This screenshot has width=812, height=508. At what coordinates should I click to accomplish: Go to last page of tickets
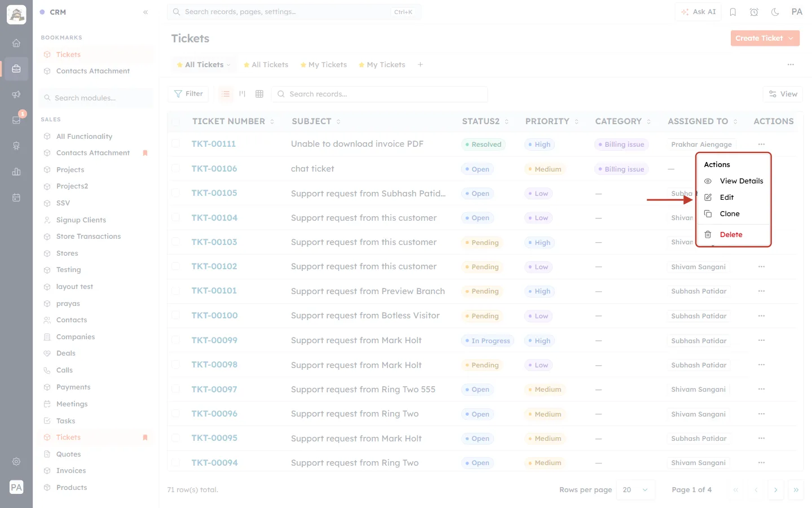click(x=796, y=490)
